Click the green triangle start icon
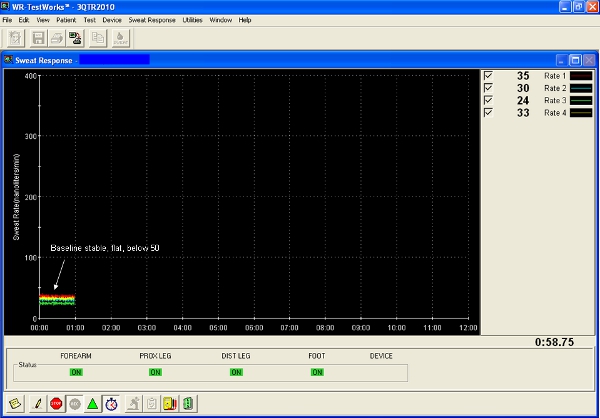Viewport: 600px width, 418px height. 92,403
